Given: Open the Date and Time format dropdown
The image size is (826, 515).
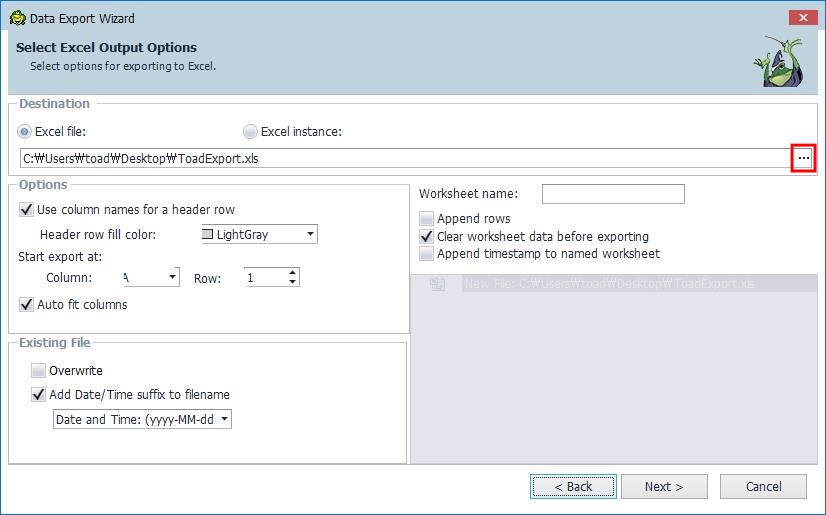Looking at the screenshot, I should [x=224, y=420].
